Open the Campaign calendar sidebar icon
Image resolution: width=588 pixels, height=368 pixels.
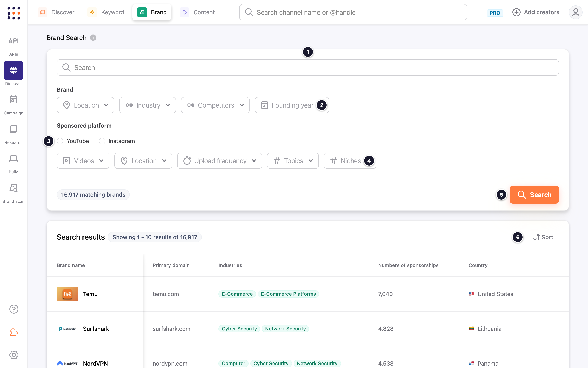click(x=14, y=100)
